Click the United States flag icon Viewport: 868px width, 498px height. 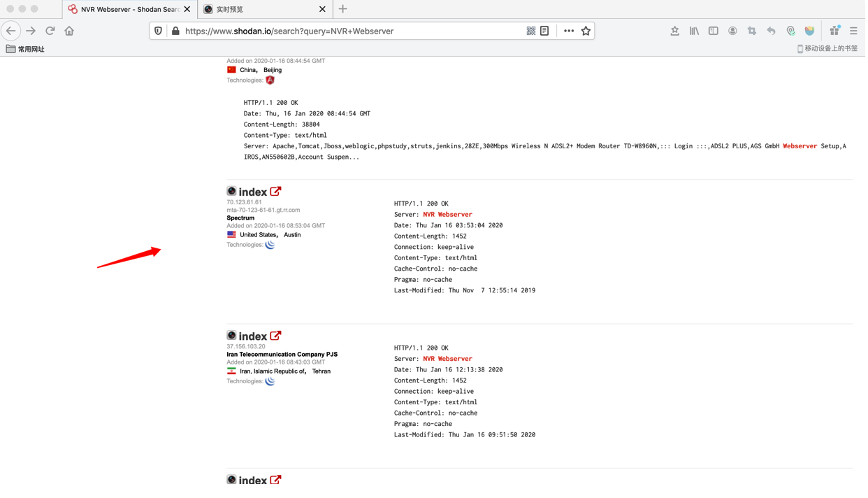click(x=231, y=235)
